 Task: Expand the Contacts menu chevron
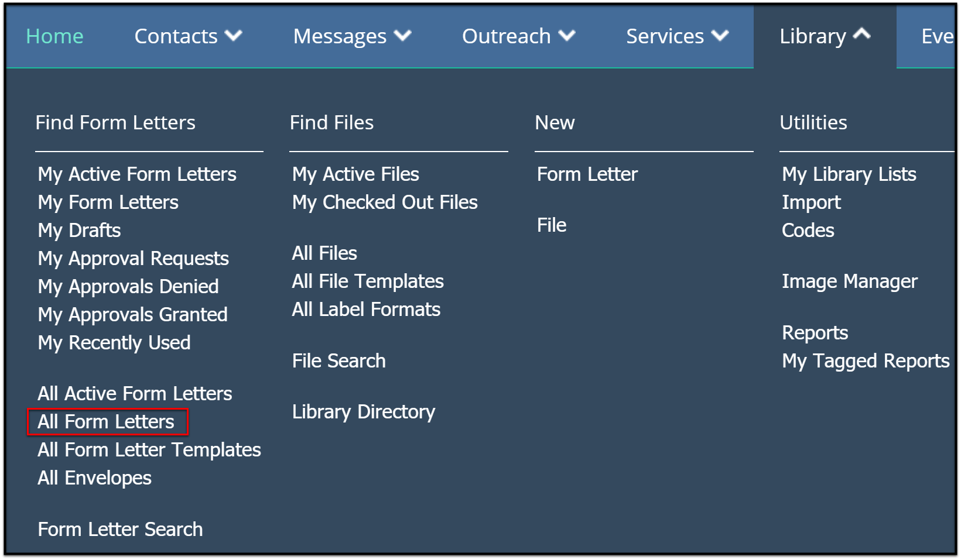[x=234, y=36]
